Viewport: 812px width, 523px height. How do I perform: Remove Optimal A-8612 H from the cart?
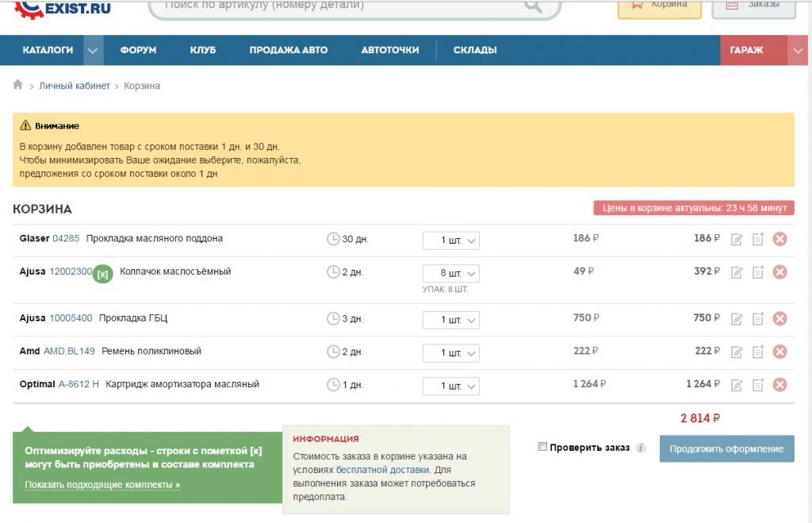[x=780, y=385]
